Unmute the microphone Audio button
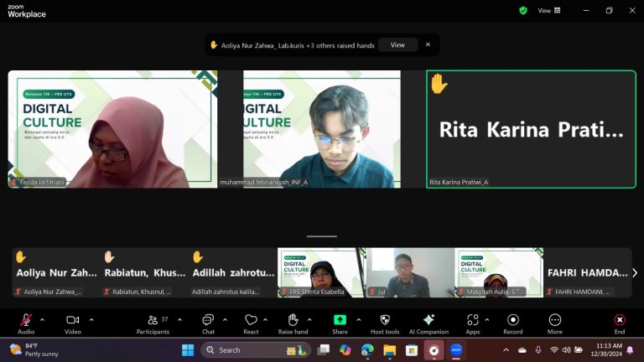Viewport: 644px width, 362px height. (x=26, y=323)
